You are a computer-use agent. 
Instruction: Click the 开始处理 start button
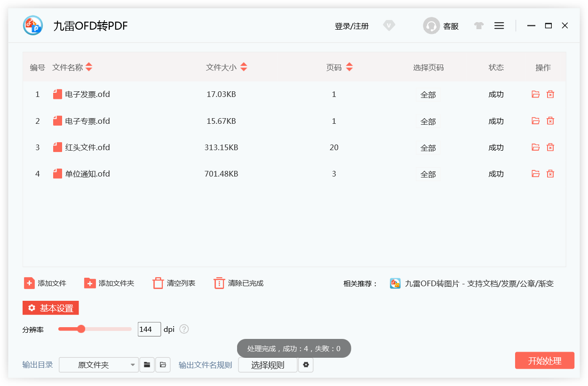[545, 361]
